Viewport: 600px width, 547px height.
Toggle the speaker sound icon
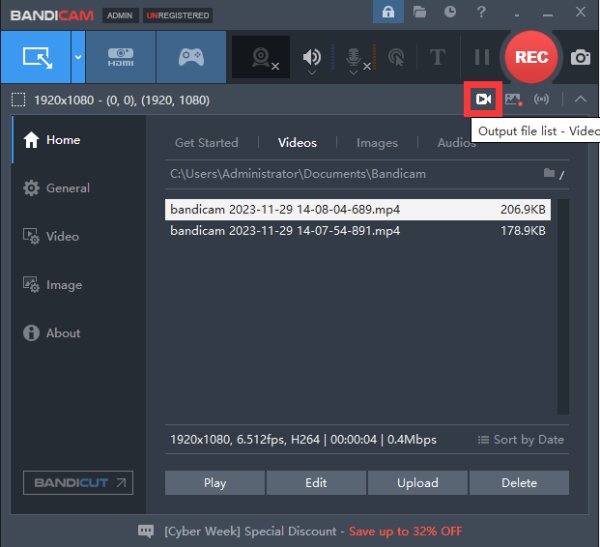coord(312,57)
